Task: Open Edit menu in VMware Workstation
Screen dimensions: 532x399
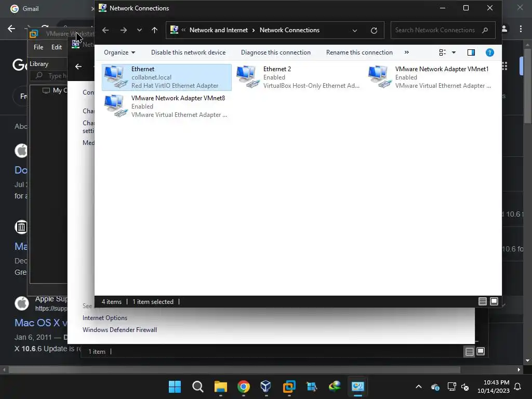Action: point(56,47)
